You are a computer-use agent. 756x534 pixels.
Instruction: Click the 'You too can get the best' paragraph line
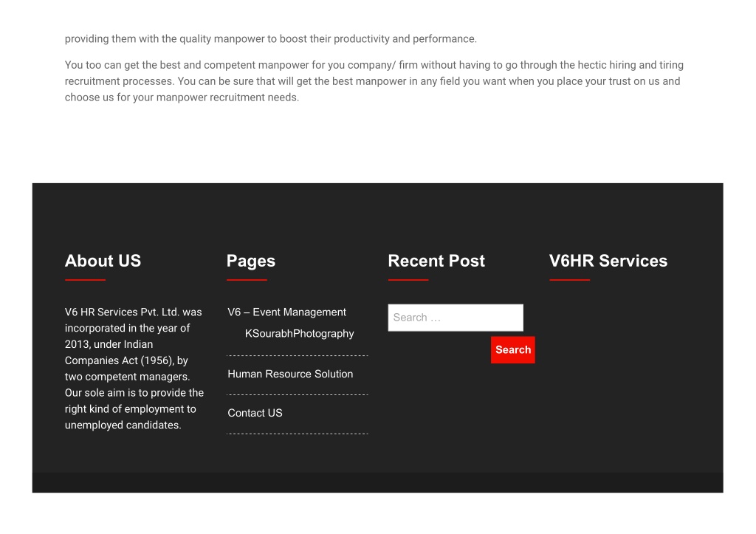tap(374, 65)
